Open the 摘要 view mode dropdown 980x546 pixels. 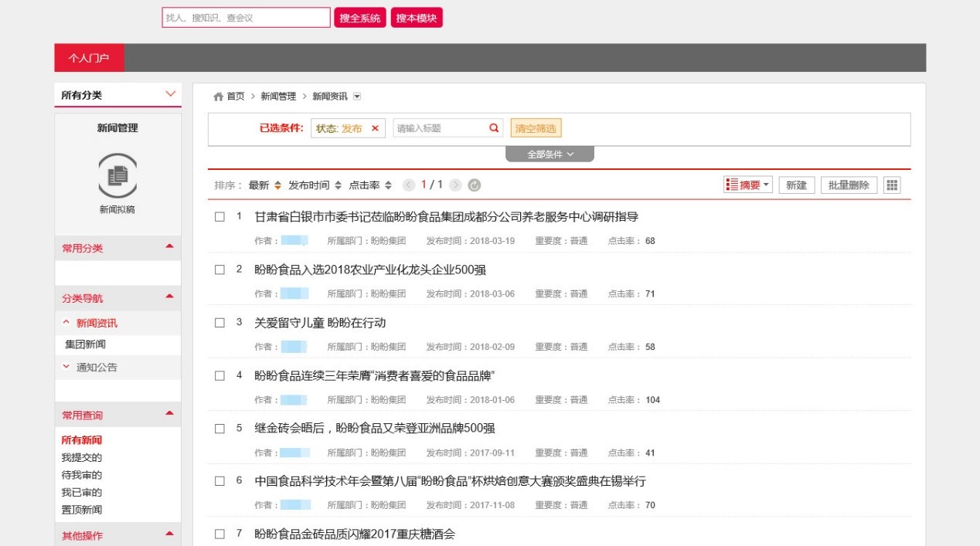coord(747,185)
